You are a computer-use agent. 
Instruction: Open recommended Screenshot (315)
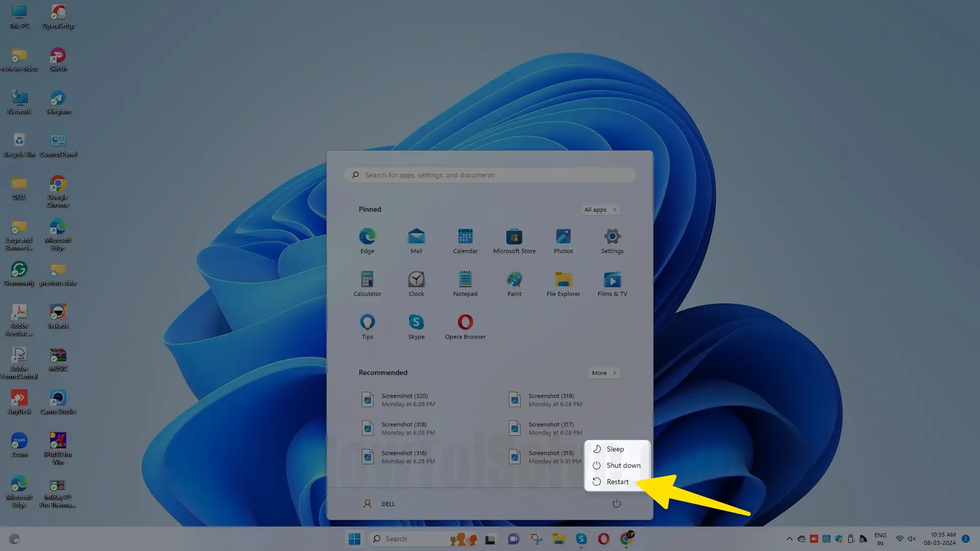click(x=544, y=457)
